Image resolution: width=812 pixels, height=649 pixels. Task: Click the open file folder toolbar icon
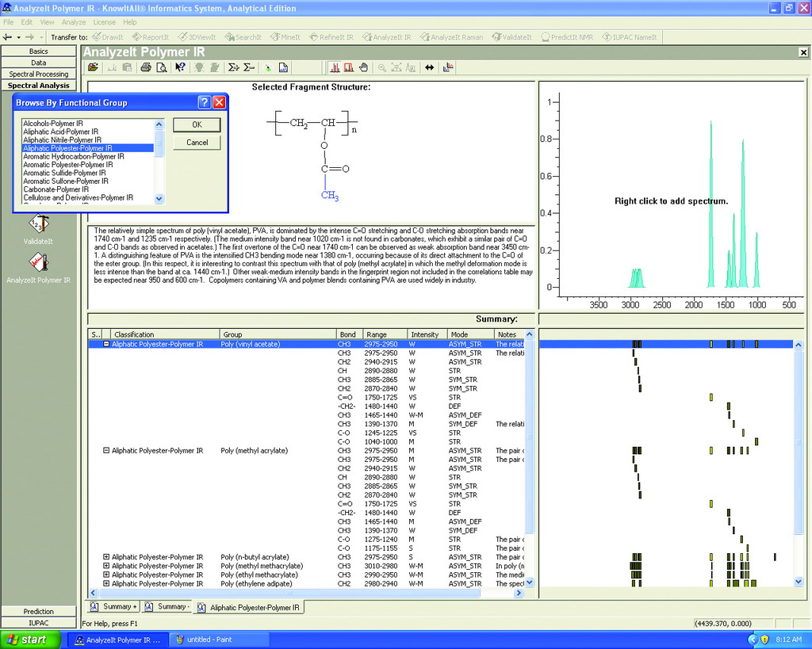click(x=94, y=67)
